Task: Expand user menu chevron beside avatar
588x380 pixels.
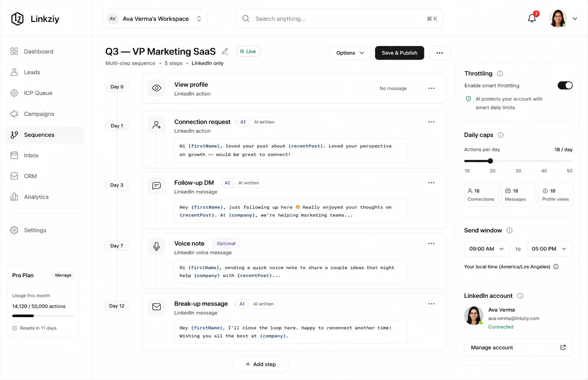Action: 575,18
